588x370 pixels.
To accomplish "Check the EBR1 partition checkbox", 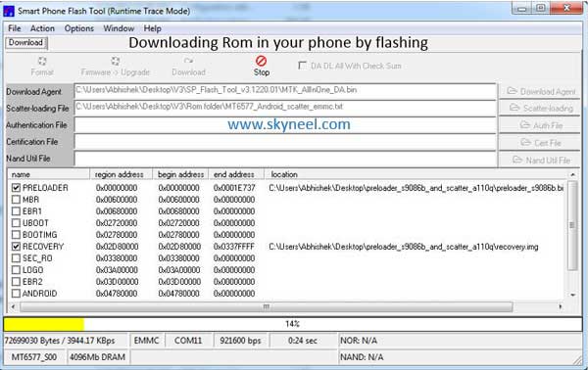I will 16,211.
